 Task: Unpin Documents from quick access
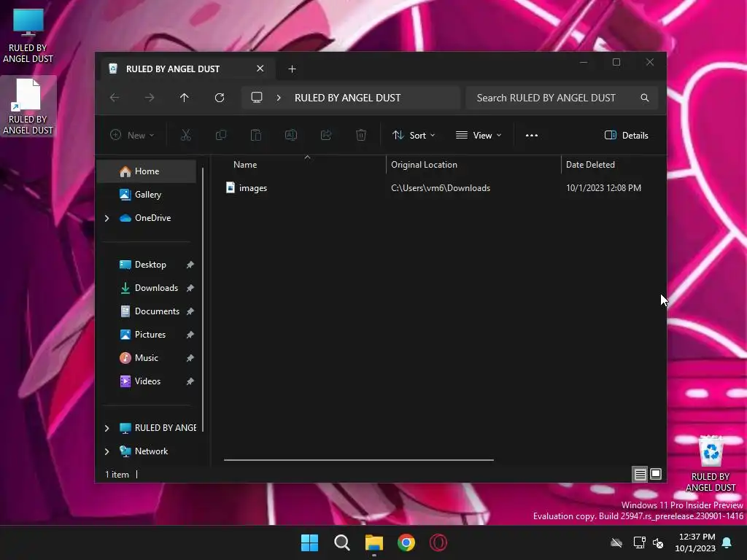190,311
